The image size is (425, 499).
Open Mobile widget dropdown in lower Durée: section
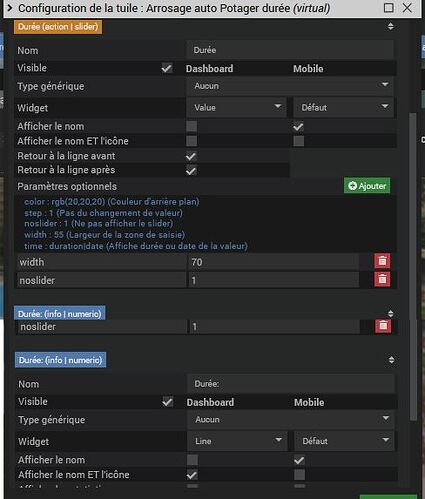click(x=344, y=441)
